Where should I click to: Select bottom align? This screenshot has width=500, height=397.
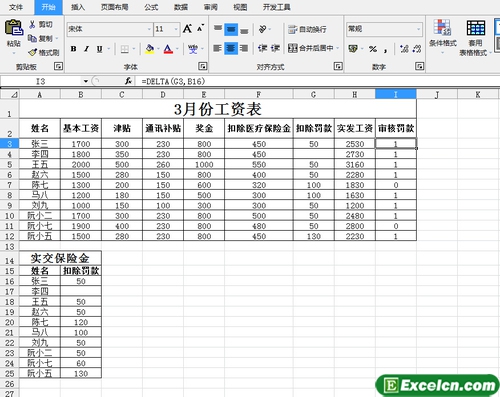tap(244, 30)
